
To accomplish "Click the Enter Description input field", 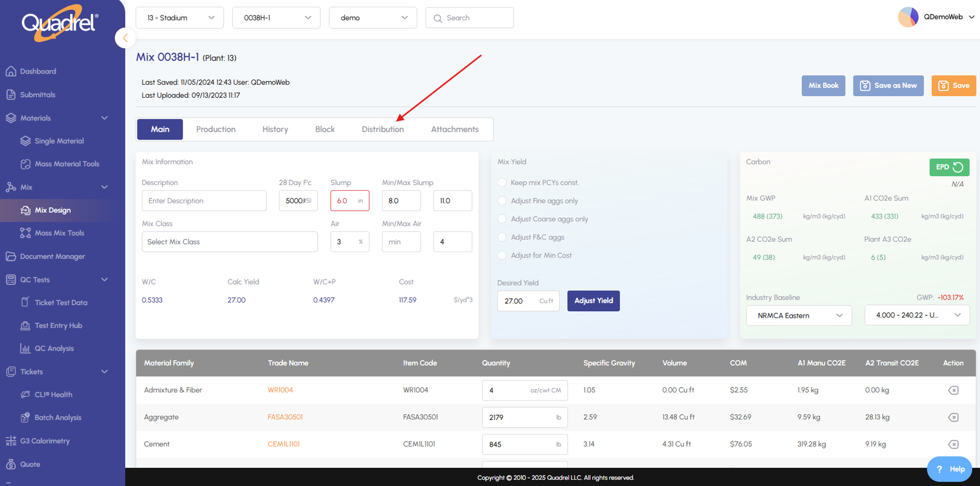I will coord(204,201).
